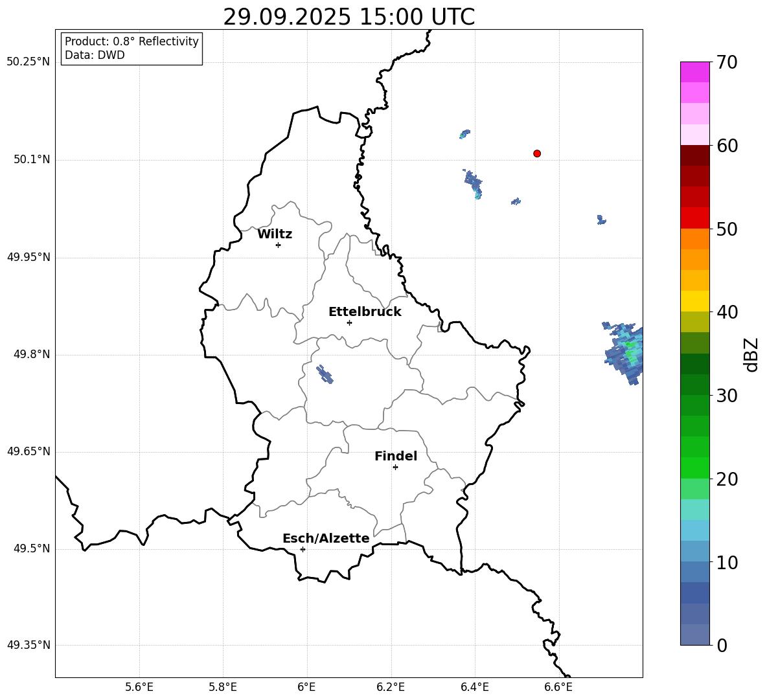Click the 6.2°E longitude label
This screenshot has width=767, height=700.
[x=391, y=687]
